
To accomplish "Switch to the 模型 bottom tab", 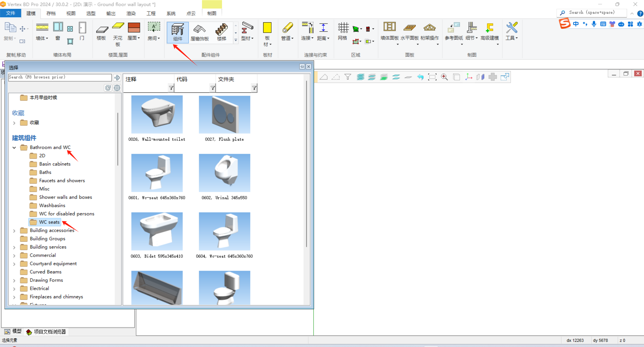I will point(13,331).
